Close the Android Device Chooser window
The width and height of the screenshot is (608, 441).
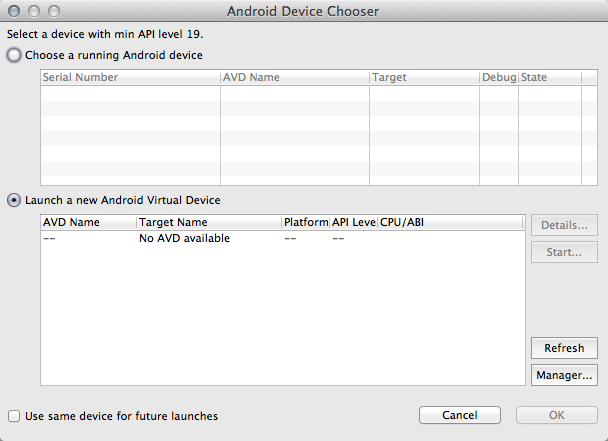point(13,12)
